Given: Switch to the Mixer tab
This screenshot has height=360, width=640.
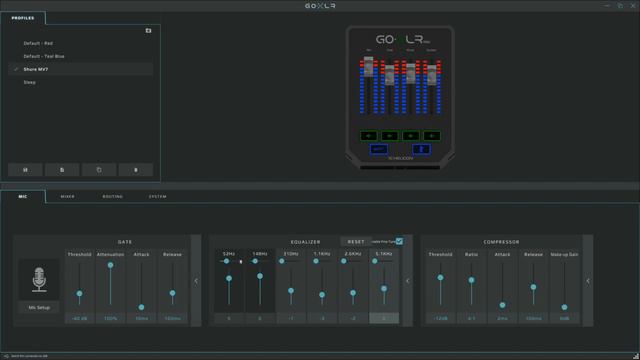Looking at the screenshot, I should pos(68,197).
